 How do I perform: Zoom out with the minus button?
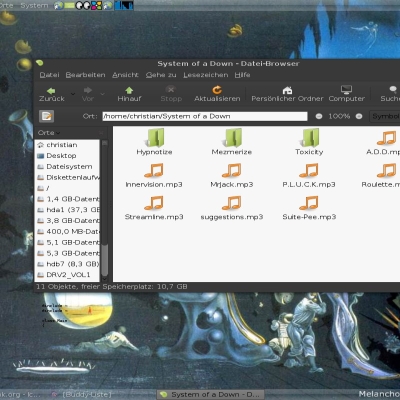(x=319, y=116)
